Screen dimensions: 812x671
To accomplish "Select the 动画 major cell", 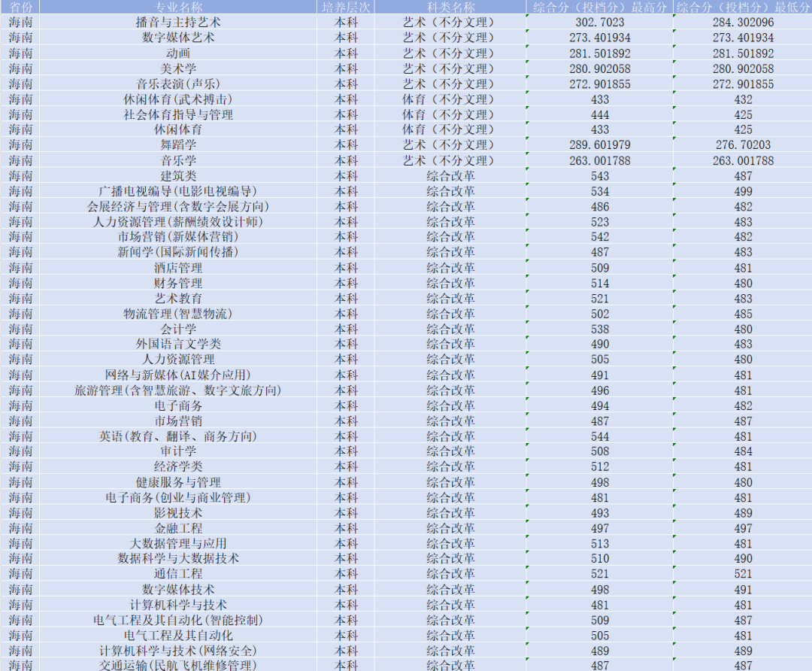I will pos(178,53).
